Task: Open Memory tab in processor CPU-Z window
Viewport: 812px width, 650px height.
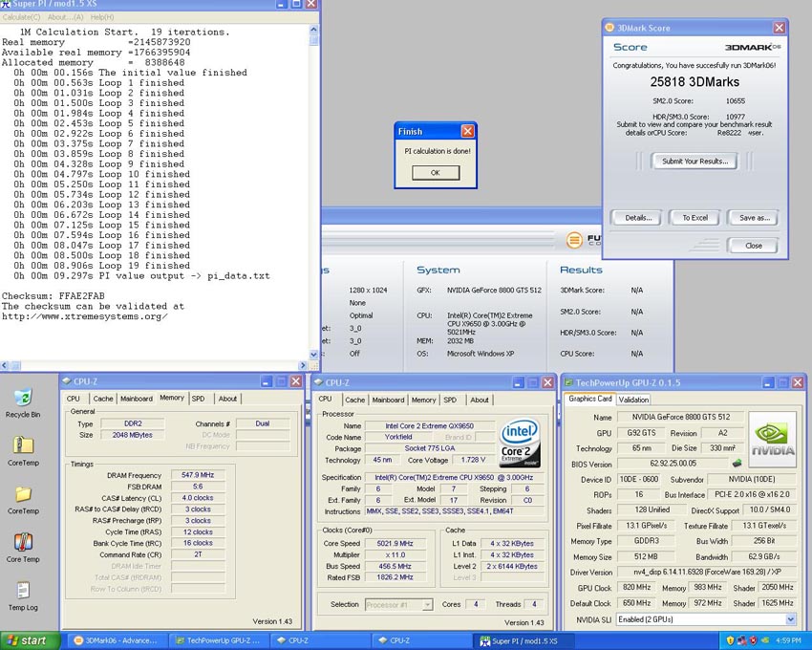Action: (423, 400)
